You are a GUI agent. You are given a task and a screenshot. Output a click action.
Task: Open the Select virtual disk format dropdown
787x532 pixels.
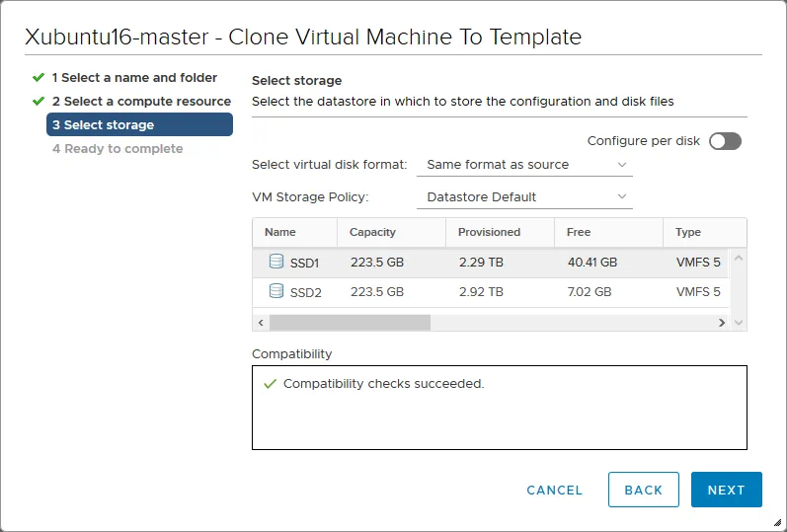tap(525, 165)
